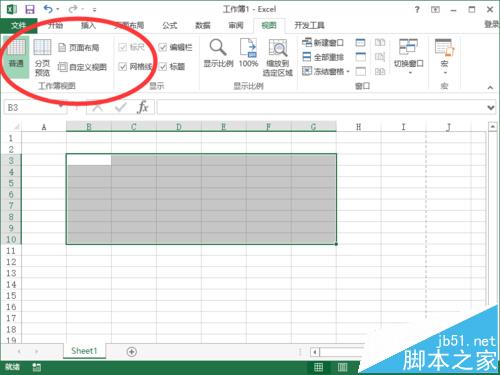This screenshot has height=375, width=500.
Task: Click the ribbon display options icon
Action: click(x=435, y=10)
